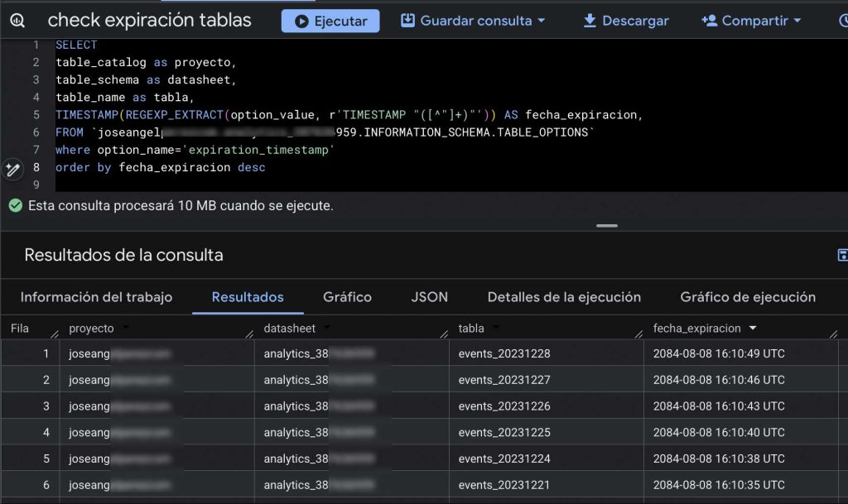
Task: Click the magic wand icon in editor gutter
Action: pos(12,170)
